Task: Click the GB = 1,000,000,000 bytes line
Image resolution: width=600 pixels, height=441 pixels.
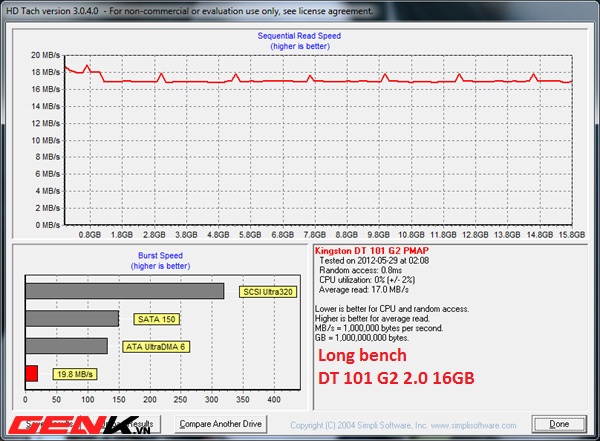Action: tap(362, 338)
